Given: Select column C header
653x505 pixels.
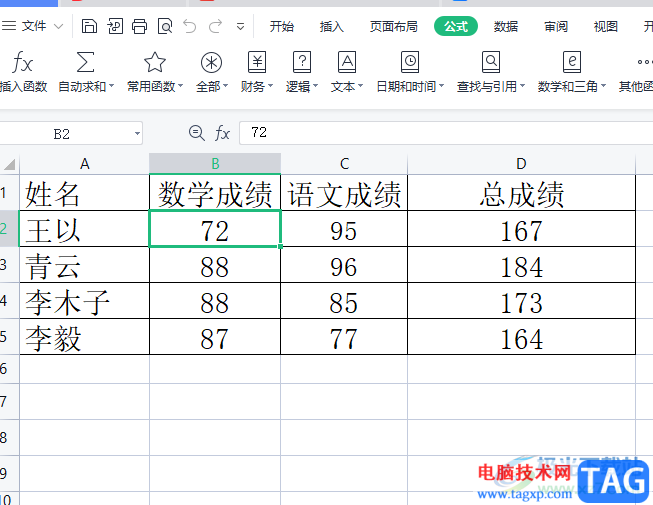Looking at the screenshot, I should [x=344, y=164].
